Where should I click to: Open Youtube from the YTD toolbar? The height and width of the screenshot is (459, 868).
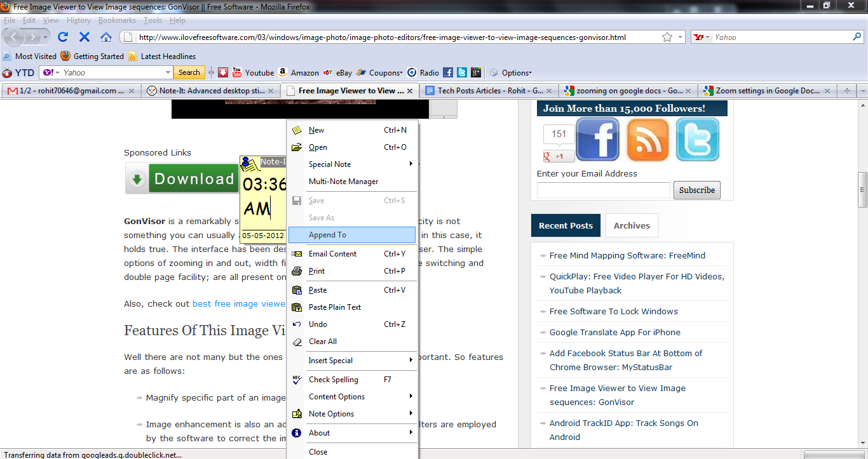[253, 72]
